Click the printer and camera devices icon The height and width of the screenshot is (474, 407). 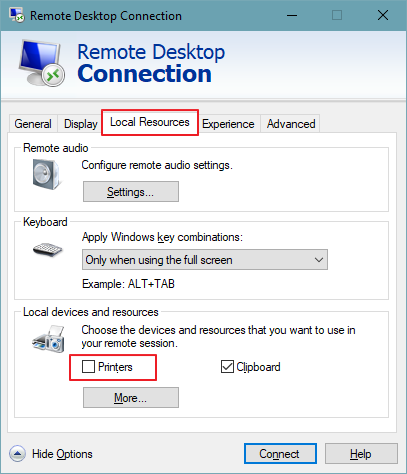tap(49, 339)
